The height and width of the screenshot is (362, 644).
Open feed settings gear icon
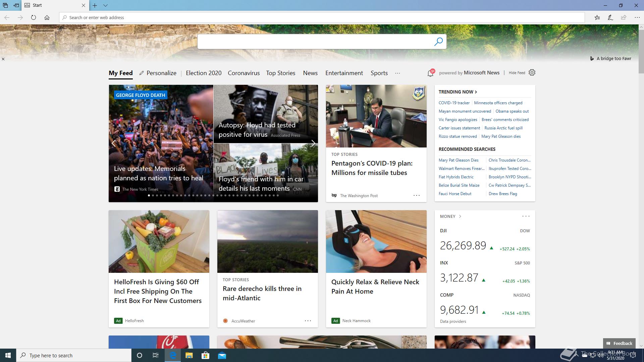coord(532,72)
